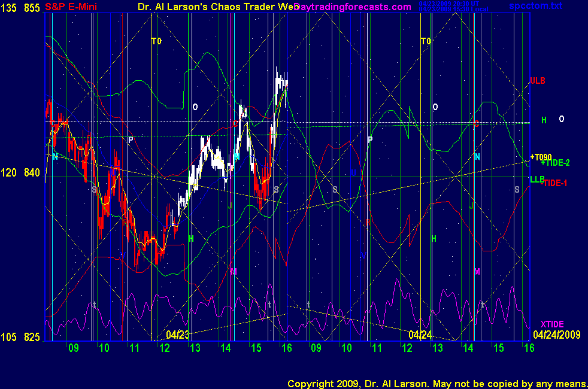Click the "04/23/2009 15:30 Local" timestamp
The height and width of the screenshot is (389, 588).
(x=453, y=9)
